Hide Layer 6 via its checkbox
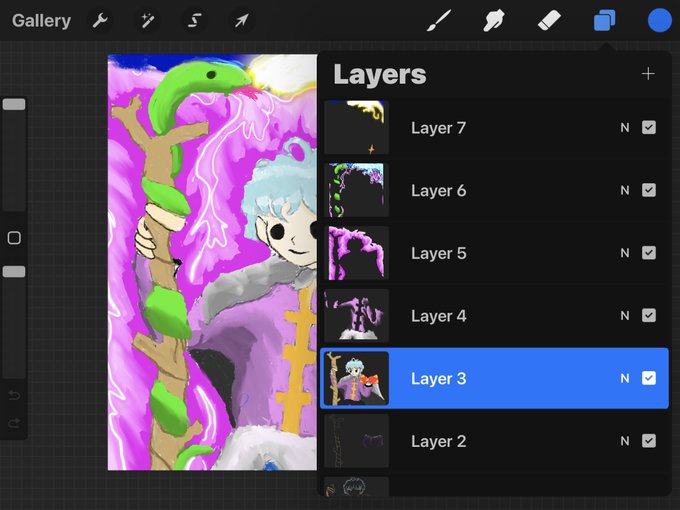 pos(649,190)
